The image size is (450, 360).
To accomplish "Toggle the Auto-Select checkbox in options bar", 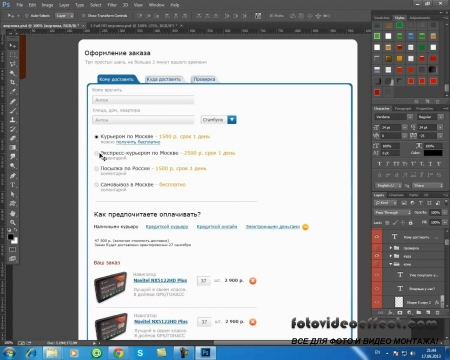I will click(27, 16).
